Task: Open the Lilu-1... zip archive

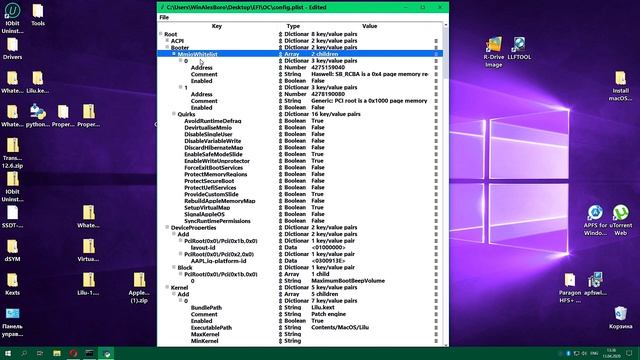Action: tap(89, 284)
